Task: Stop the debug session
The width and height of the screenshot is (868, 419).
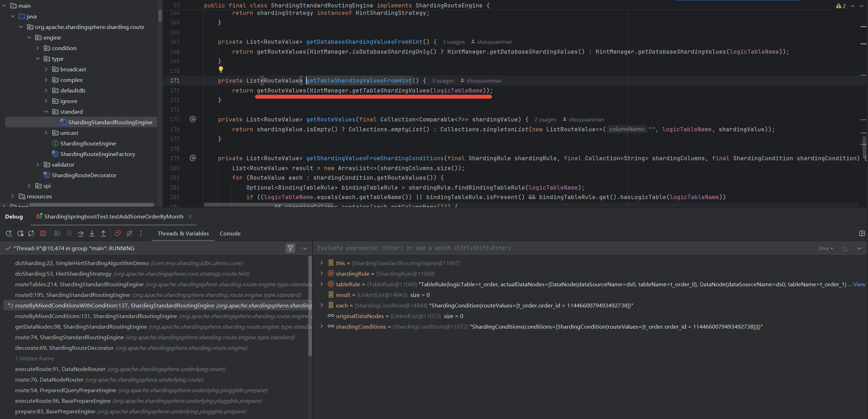Action: click(x=43, y=233)
